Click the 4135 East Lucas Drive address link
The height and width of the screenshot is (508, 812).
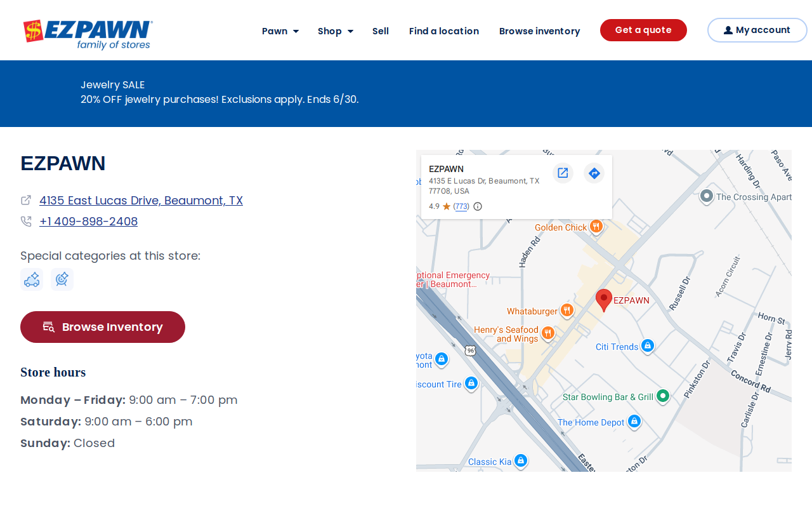click(x=141, y=201)
